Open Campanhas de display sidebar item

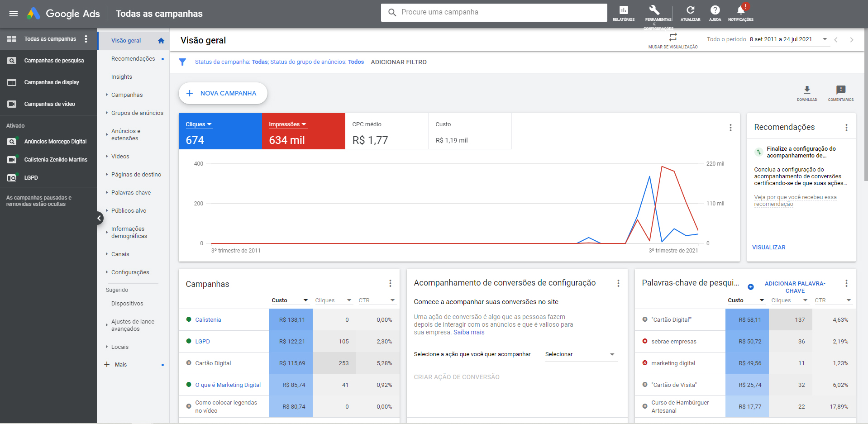pos(48,82)
